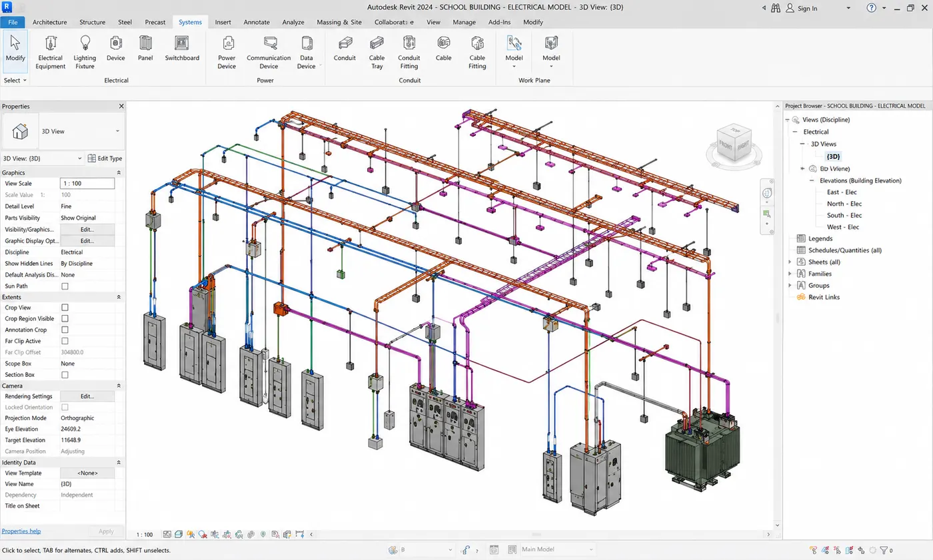Expand the Sheets (all) node

click(x=790, y=262)
